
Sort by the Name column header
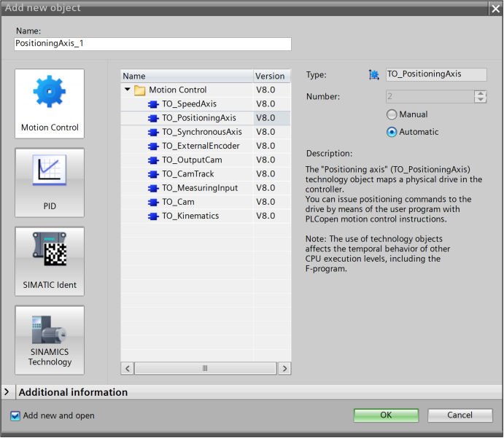(187, 76)
